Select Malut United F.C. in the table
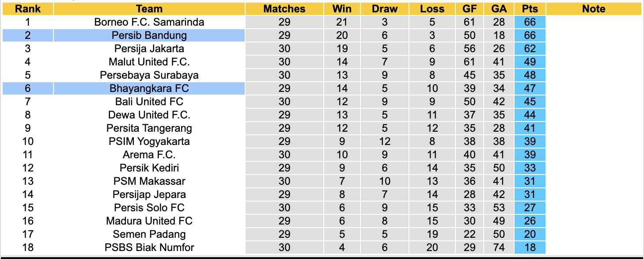 point(149,62)
